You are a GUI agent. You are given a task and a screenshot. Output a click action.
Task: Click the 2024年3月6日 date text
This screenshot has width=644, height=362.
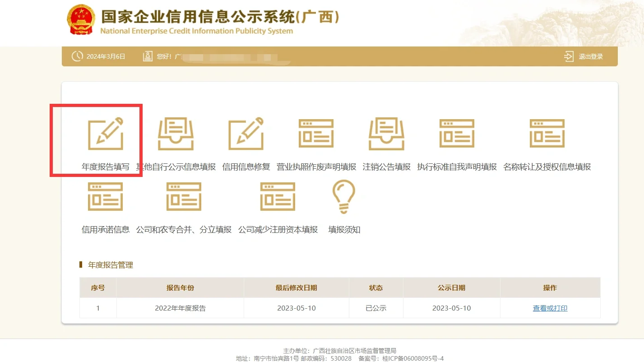pos(106,56)
